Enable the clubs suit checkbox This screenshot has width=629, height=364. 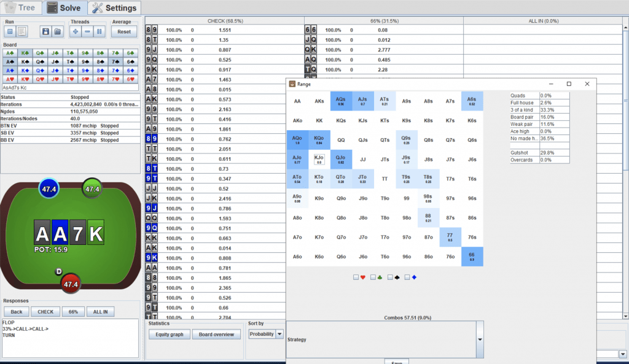point(373,277)
